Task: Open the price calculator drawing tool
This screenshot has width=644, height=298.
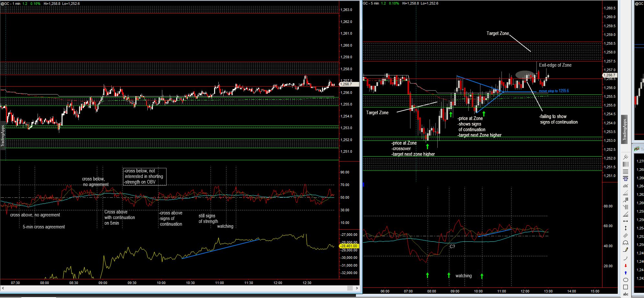Action: [626, 179]
